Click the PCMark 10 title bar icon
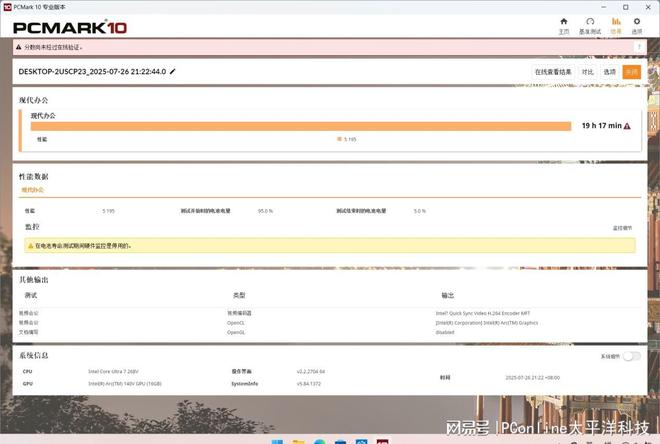 click(7, 7)
